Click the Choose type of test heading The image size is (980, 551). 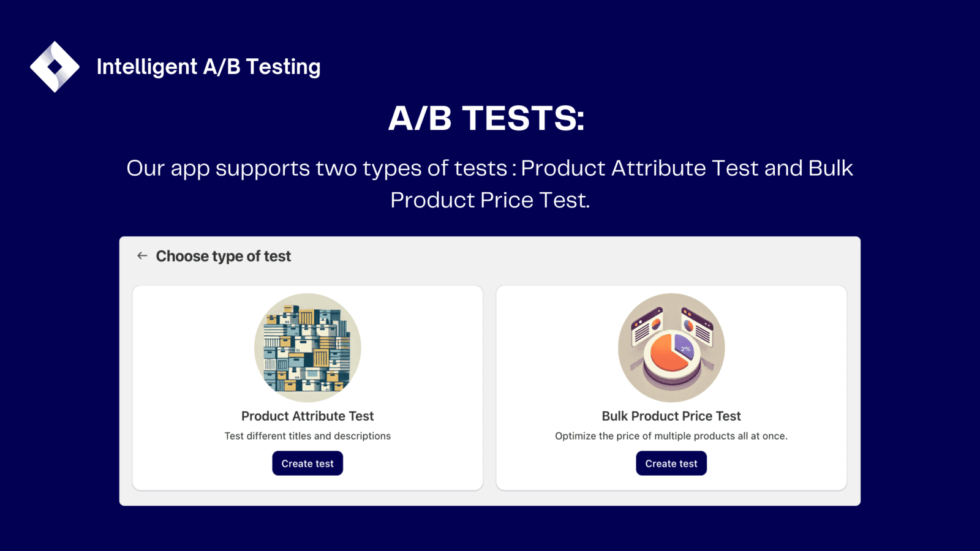224,256
